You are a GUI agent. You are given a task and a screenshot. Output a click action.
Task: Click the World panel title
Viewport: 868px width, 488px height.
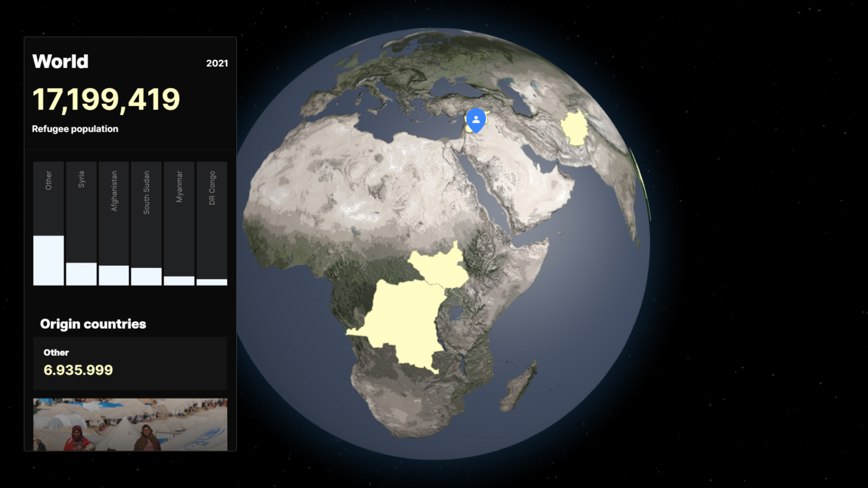pyautogui.click(x=60, y=62)
